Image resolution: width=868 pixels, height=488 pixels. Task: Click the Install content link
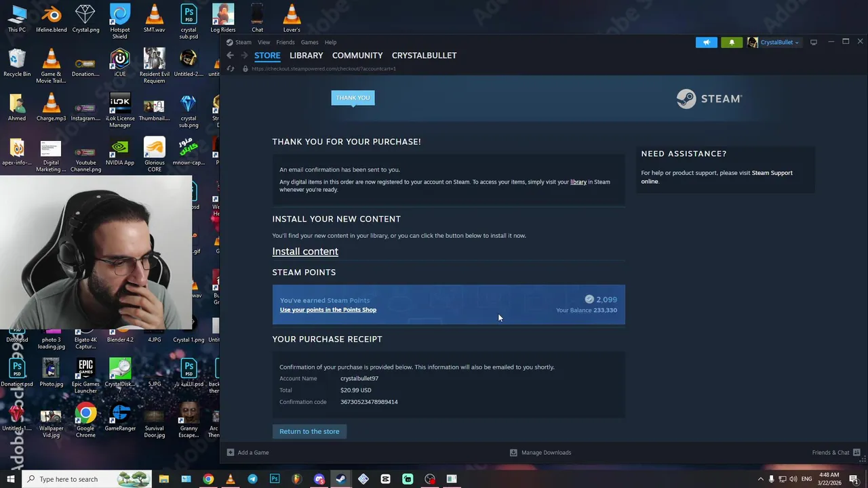click(x=305, y=251)
